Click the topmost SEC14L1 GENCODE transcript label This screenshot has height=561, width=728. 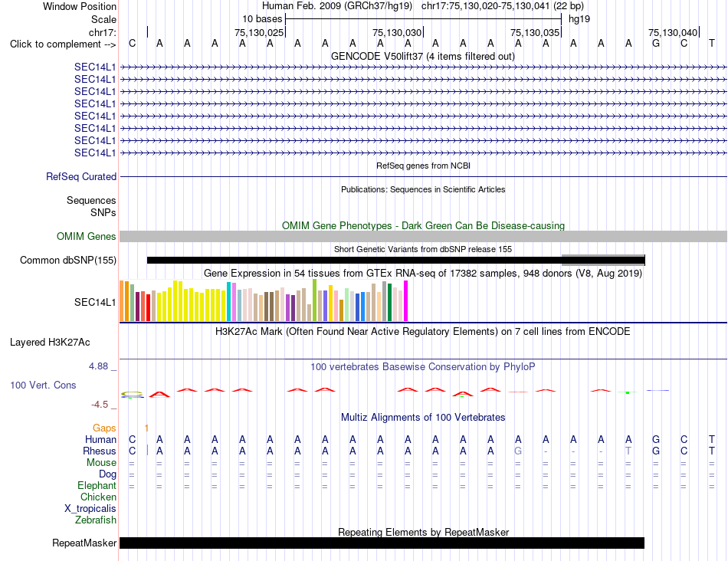point(95,67)
